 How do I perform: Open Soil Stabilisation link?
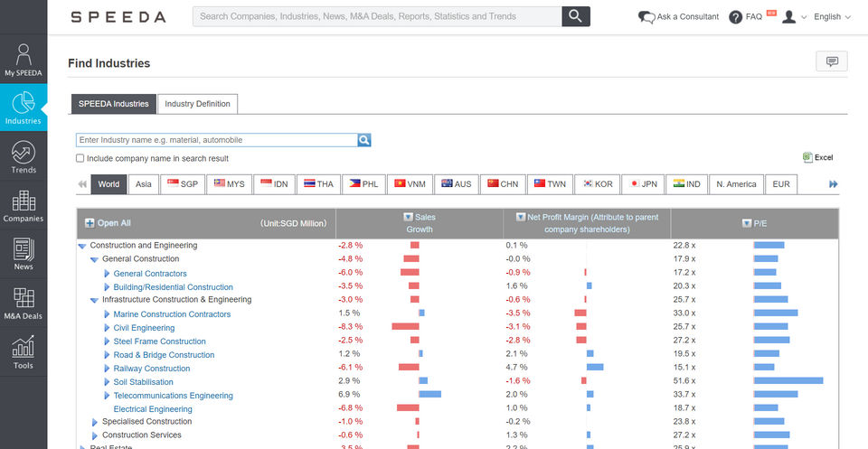144,382
